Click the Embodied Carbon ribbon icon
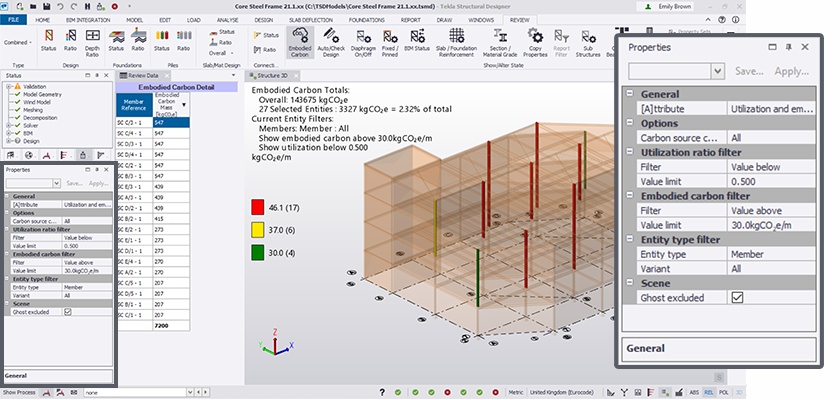Image resolution: width=840 pixels, height=400 pixels. (299, 42)
